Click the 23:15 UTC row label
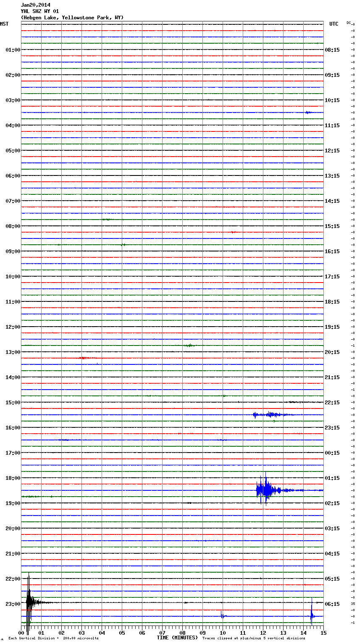The width and height of the screenshot is (357, 644). (332, 428)
